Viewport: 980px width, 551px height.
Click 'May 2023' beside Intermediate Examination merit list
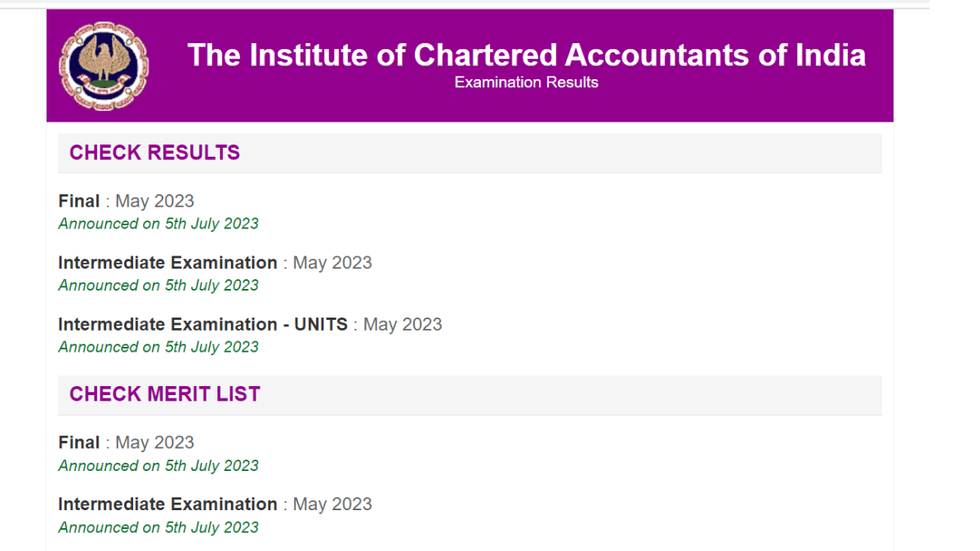pyautogui.click(x=332, y=504)
